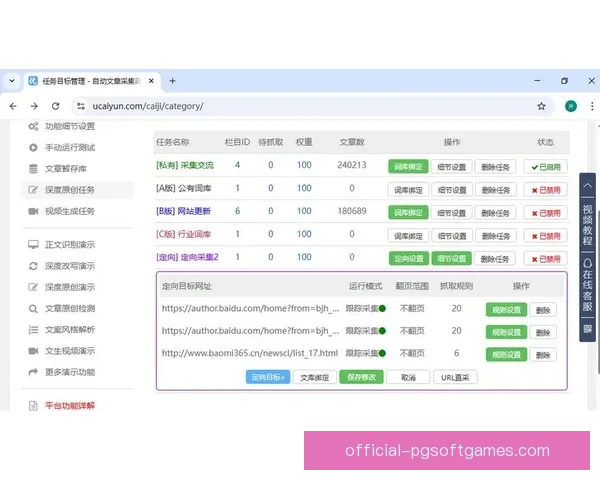Toggle 已禁用 status for 公有词库 task

(546, 190)
